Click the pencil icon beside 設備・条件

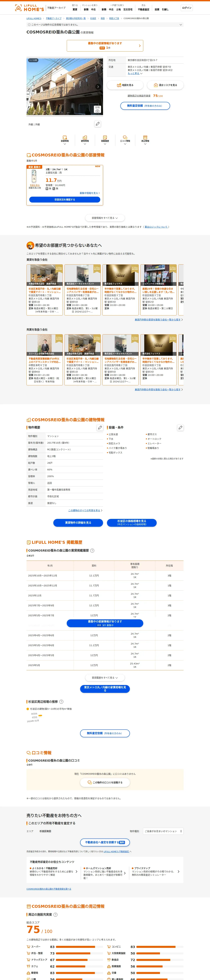tap(180, 428)
